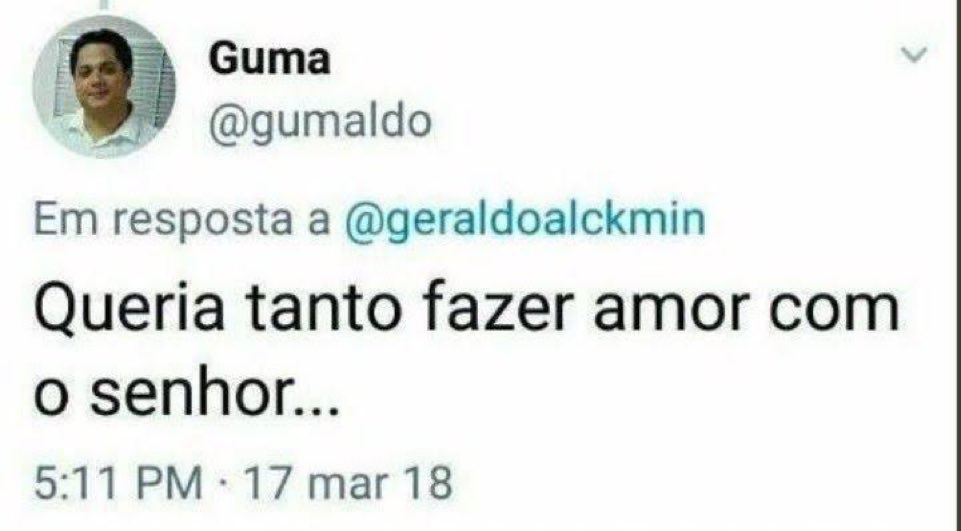Click the date 17 mar 18
The image size is (961, 531).
pyautogui.click(x=348, y=482)
